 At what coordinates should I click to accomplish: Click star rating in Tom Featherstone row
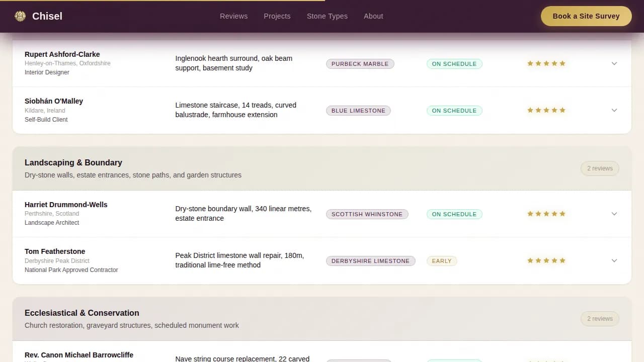coord(546,260)
